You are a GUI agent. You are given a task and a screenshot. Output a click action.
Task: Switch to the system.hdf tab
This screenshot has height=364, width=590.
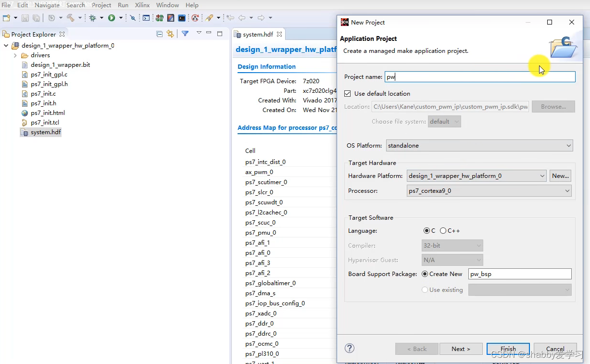(x=258, y=34)
